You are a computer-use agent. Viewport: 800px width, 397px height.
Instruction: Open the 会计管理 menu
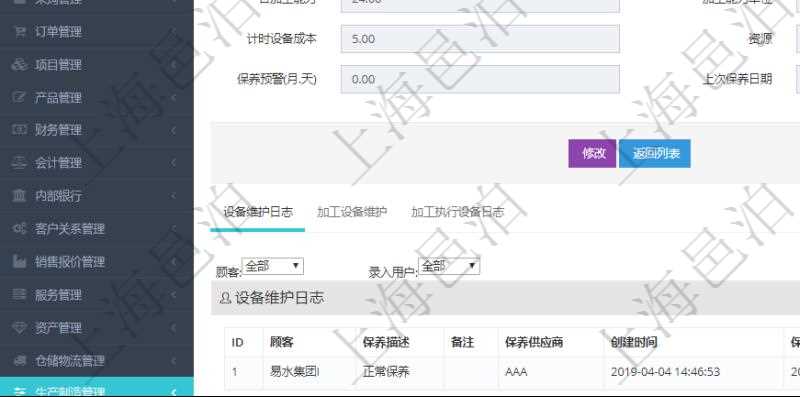click(x=96, y=163)
